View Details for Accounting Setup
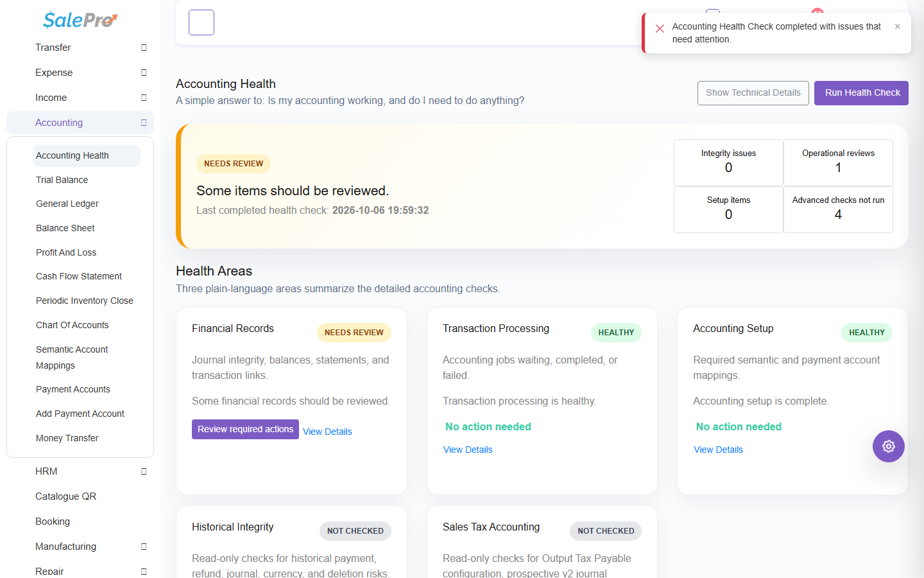 pyautogui.click(x=719, y=450)
